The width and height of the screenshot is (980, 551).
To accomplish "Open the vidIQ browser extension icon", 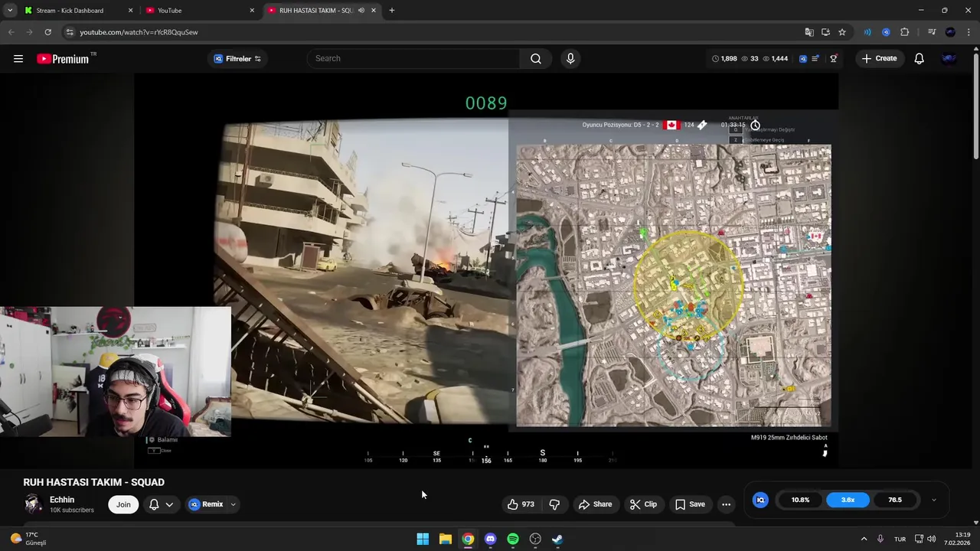I will point(886,32).
